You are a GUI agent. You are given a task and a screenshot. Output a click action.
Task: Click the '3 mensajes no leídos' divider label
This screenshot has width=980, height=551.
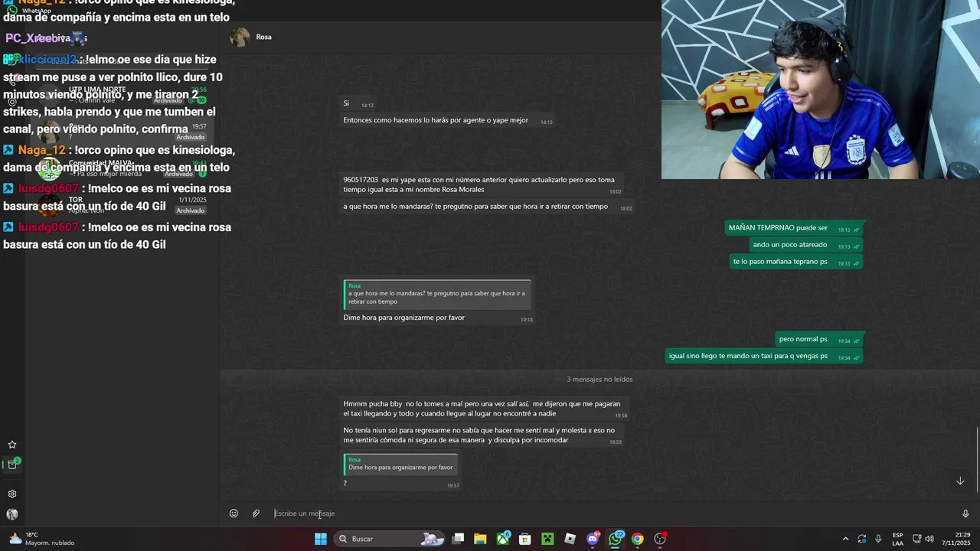[599, 379]
